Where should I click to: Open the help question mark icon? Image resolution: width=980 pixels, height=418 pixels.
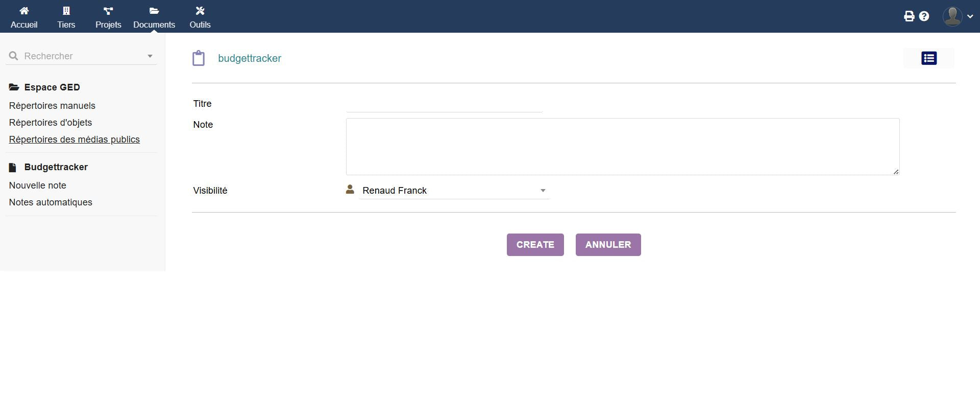click(x=924, y=16)
